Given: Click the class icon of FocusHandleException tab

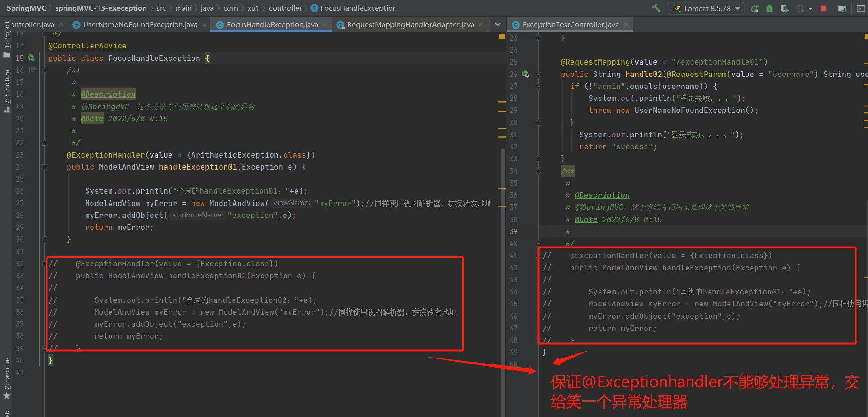Looking at the screenshot, I should coord(220,25).
